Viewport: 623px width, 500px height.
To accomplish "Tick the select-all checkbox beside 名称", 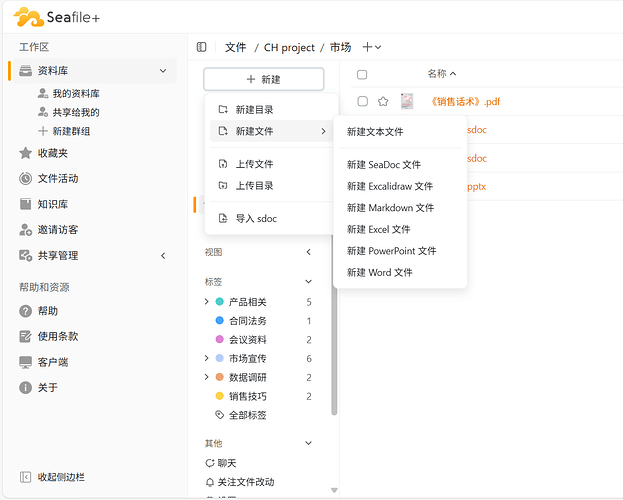I will coord(362,74).
